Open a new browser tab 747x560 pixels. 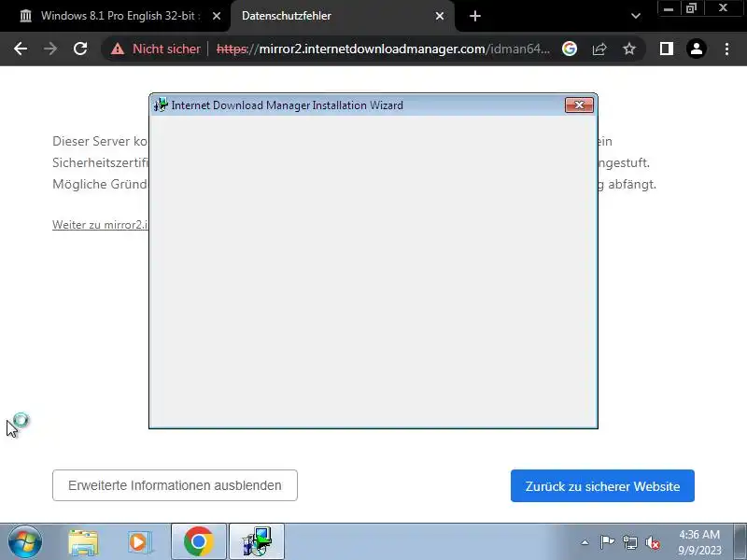(x=475, y=16)
